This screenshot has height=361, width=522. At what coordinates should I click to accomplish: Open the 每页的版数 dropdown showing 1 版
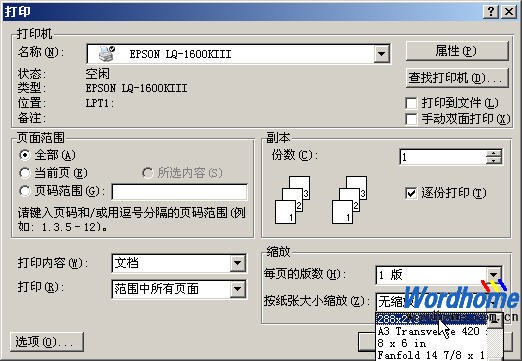pos(494,275)
